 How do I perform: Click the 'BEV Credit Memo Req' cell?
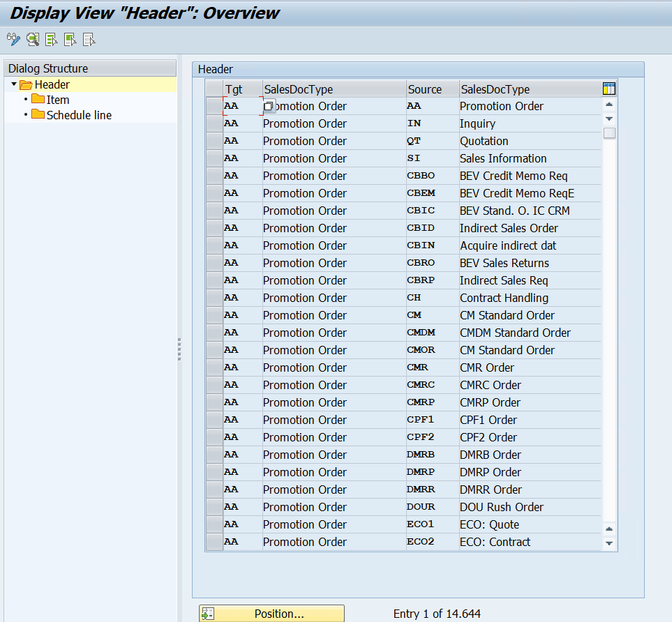[530, 176]
